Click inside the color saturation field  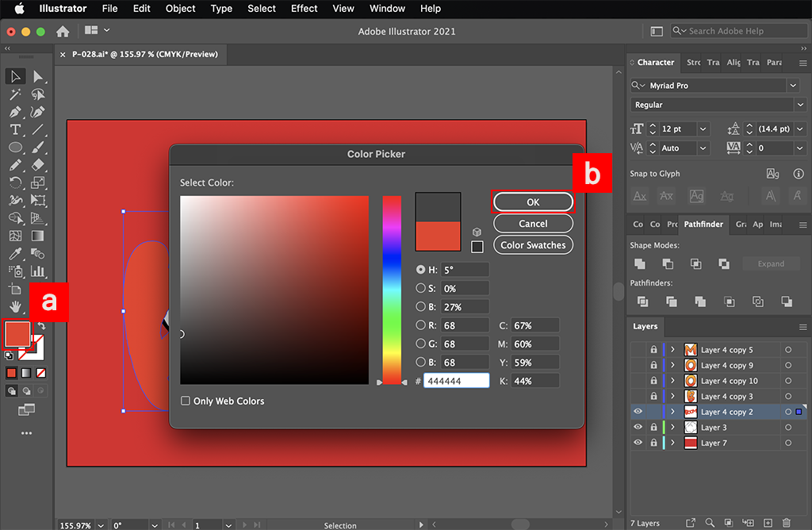point(274,290)
